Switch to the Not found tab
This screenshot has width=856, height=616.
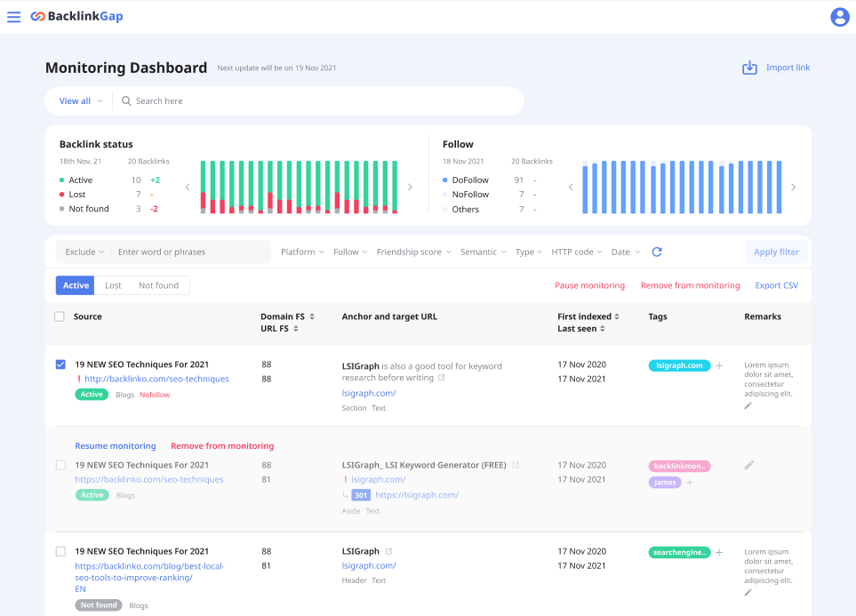pos(159,285)
